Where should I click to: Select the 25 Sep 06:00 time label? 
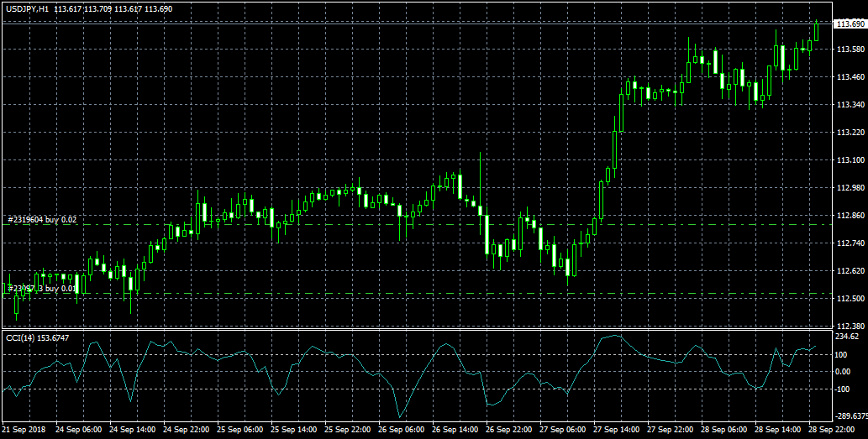point(239,429)
